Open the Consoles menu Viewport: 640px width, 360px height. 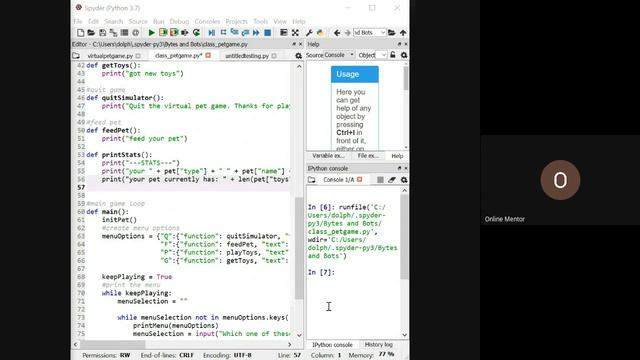point(207,21)
